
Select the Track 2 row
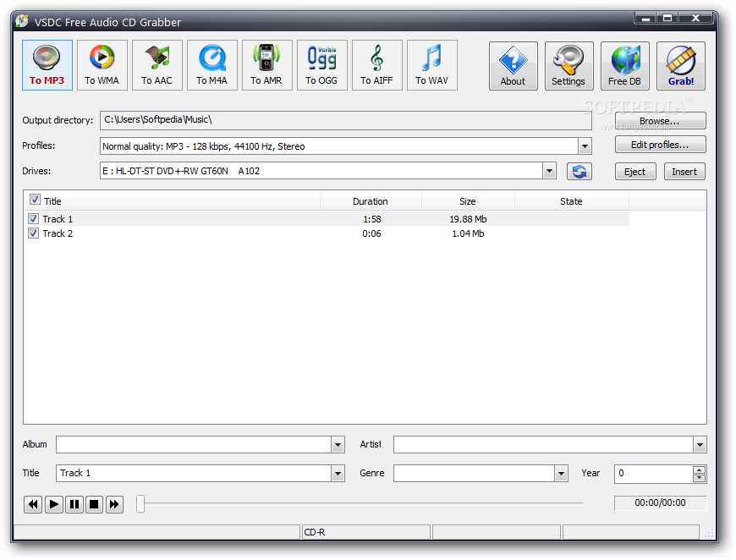coord(327,233)
